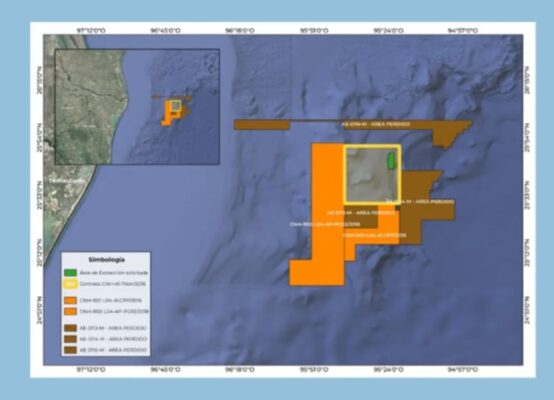Select the yellow contract swatch in legend
Image resolution: width=554 pixels, height=400 pixels.
70,284
